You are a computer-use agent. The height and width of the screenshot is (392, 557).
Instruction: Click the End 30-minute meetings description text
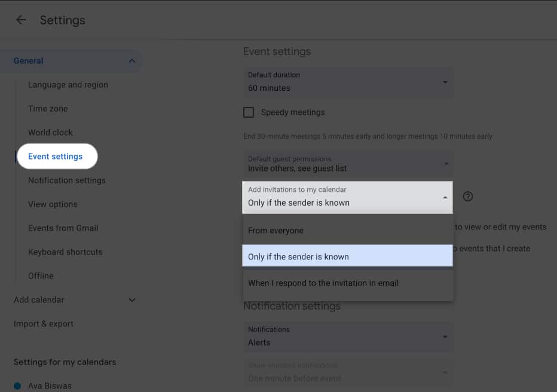pos(368,136)
